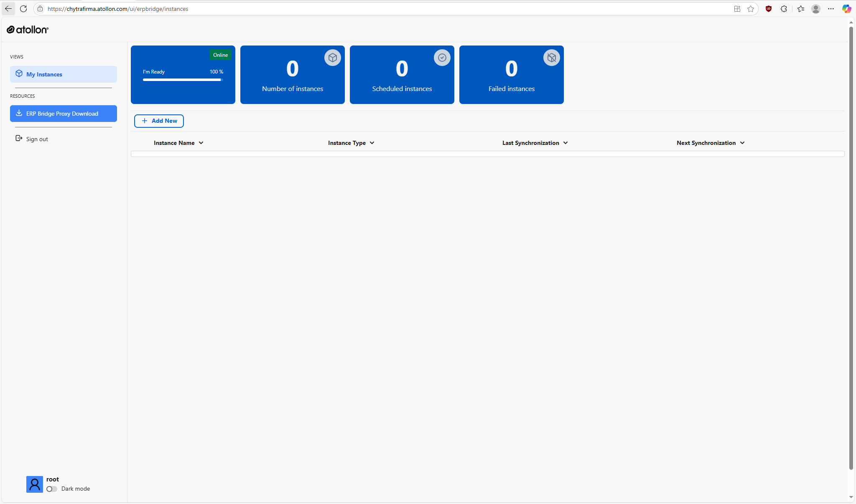
Task: Click the favorites star icon in address bar
Action: 751,9
